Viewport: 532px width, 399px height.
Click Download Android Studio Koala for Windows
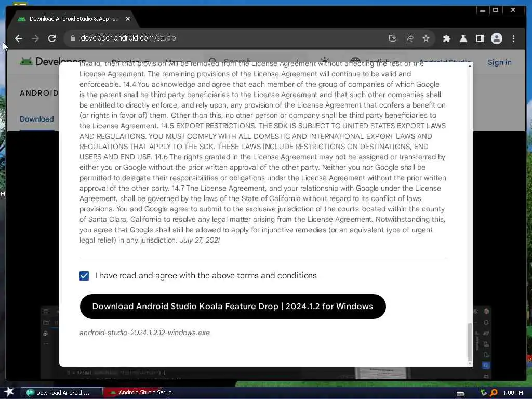coord(233,307)
